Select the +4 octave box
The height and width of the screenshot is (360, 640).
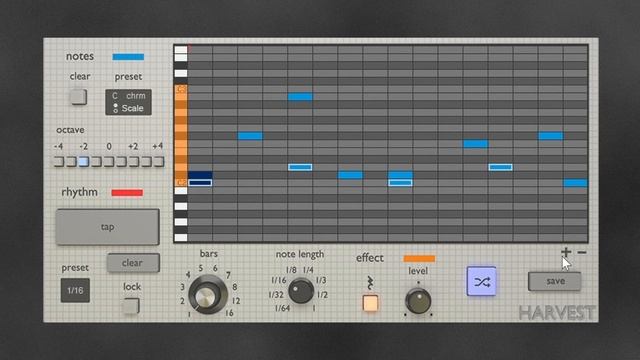pos(159,162)
